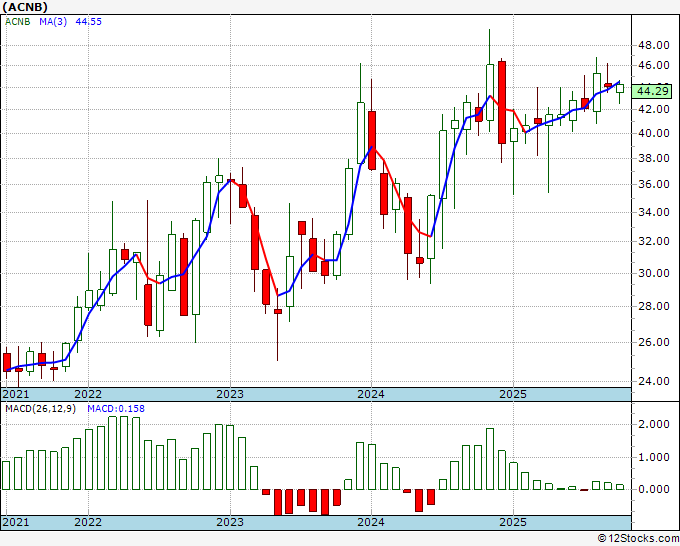Screen dimensions: 680x546
Task: Click 2023 on the price chart timeline
Action: pyautogui.click(x=230, y=394)
